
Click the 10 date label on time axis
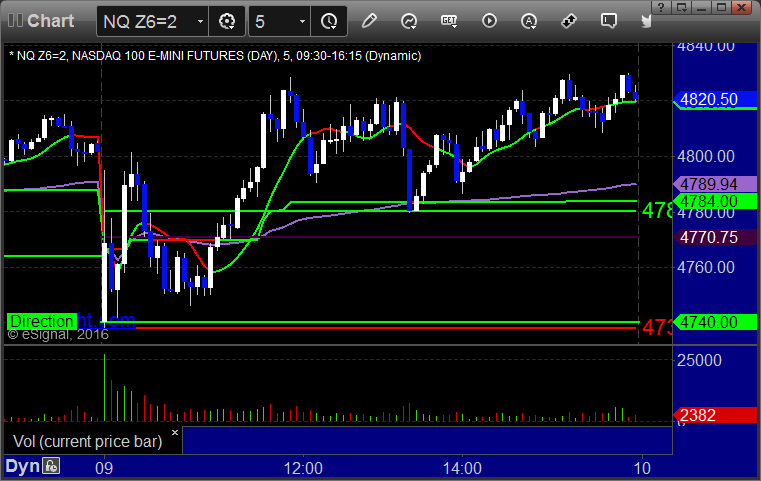(642, 468)
